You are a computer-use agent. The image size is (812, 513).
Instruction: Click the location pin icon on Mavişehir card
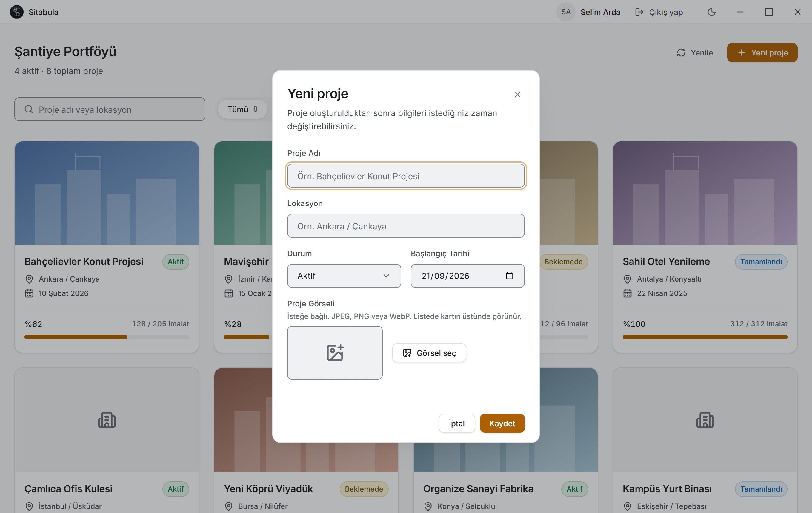[x=229, y=279]
